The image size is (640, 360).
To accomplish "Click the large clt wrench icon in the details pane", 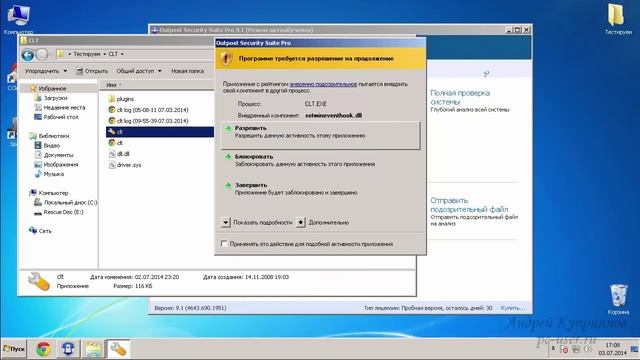I will 39,282.
